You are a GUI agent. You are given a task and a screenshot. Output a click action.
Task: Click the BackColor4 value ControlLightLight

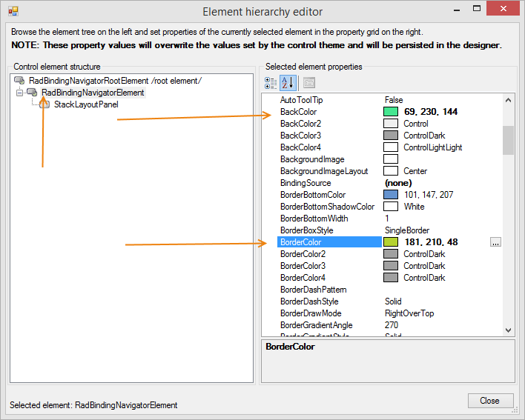coord(432,147)
